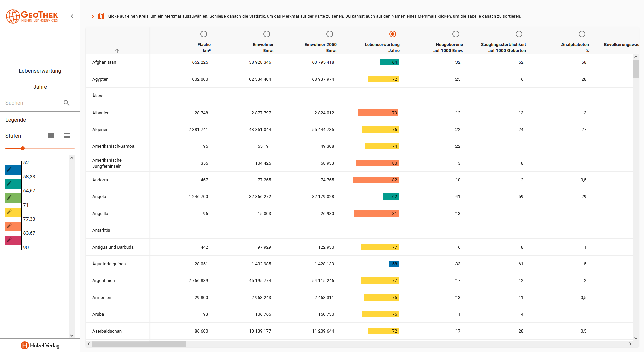Screen dimensions: 644x352
Task: Select the Einwohner 2050 radio button
Action: pyautogui.click(x=330, y=34)
